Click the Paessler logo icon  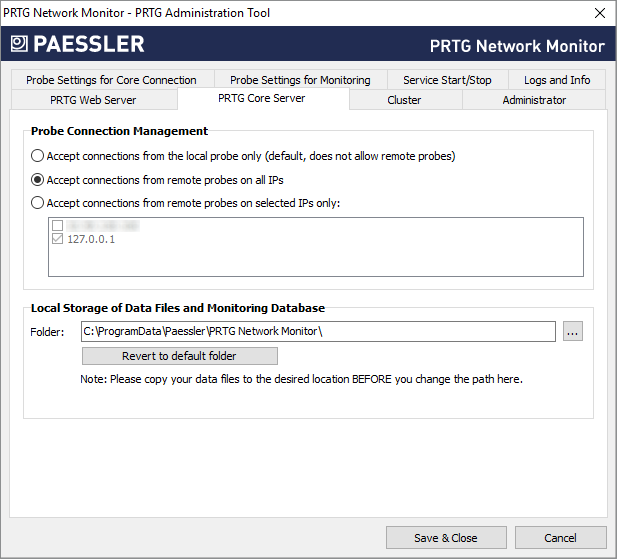20,44
